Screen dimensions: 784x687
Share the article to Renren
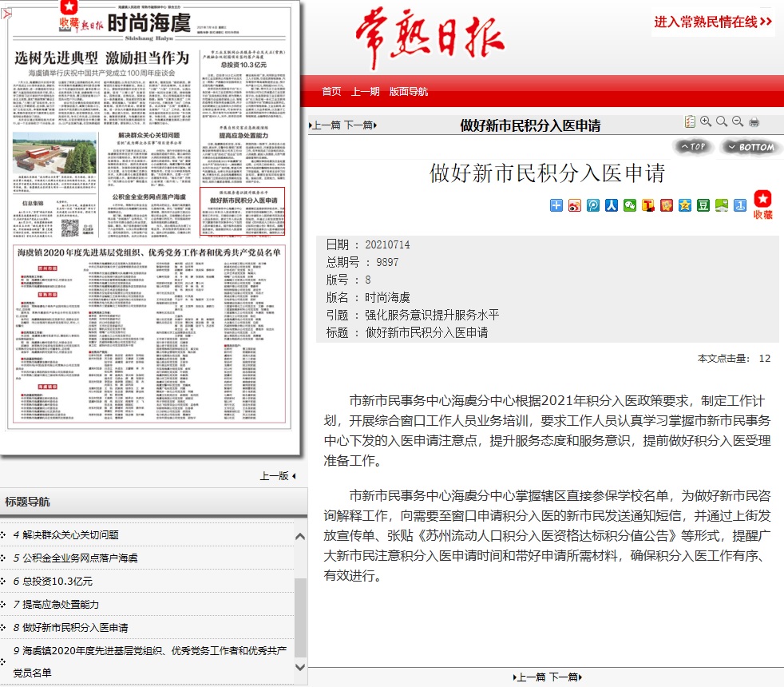tap(612, 205)
